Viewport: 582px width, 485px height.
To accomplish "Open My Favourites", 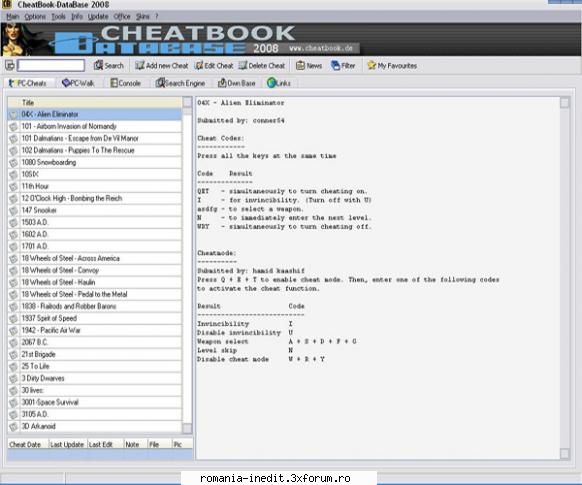I will click(392, 66).
